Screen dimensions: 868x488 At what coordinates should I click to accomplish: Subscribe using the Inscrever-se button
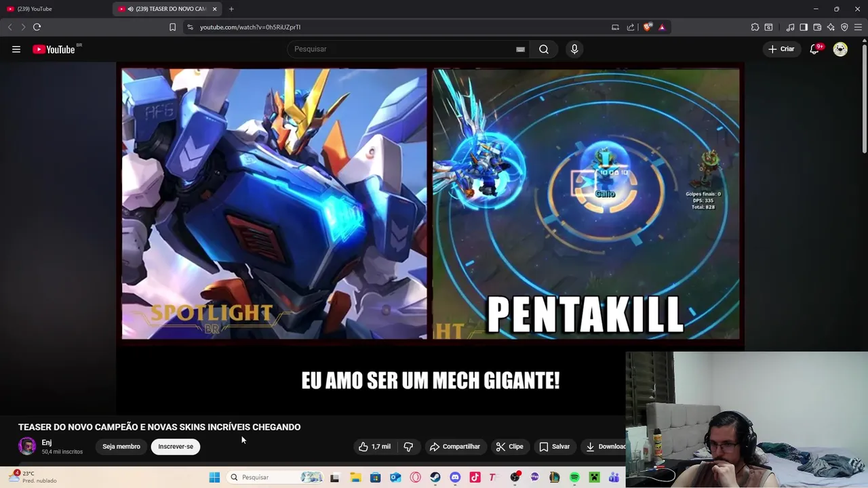tap(176, 447)
